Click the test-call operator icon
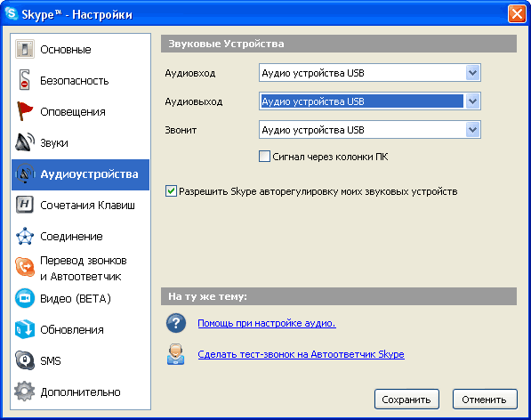This screenshot has width=531, height=420. click(x=176, y=354)
